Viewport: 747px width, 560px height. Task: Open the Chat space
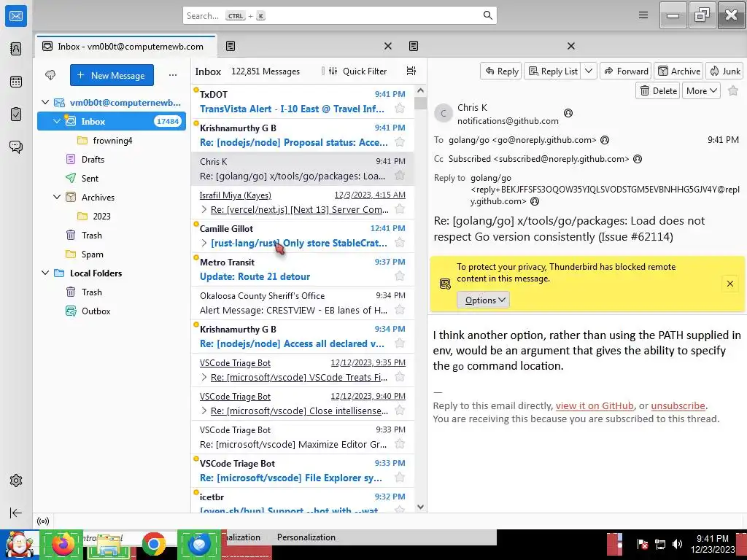16,147
